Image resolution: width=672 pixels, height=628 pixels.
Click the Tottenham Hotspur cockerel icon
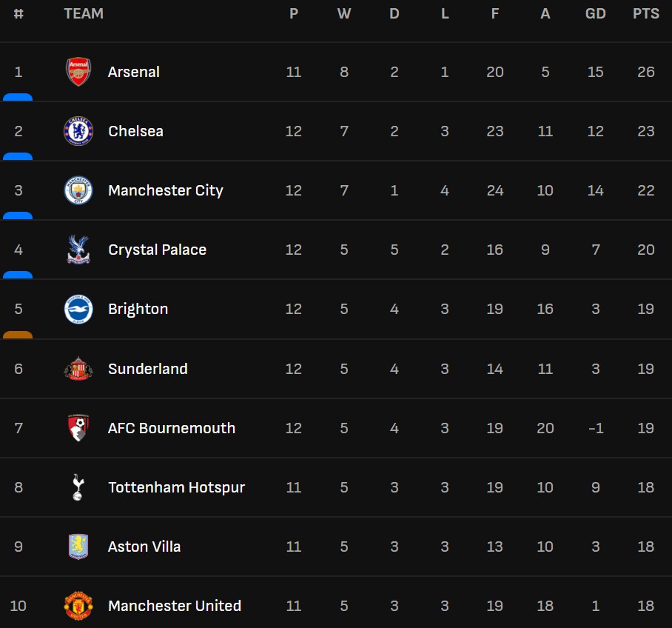click(78, 487)
